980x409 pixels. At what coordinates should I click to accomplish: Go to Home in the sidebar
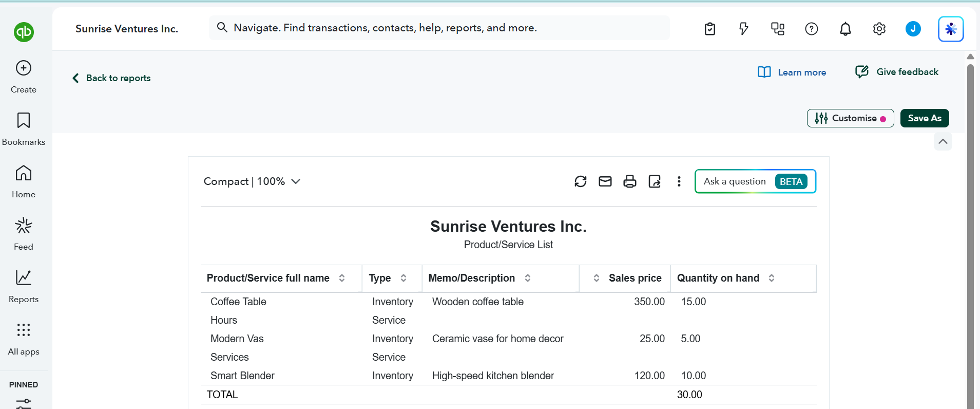point(24,182)
